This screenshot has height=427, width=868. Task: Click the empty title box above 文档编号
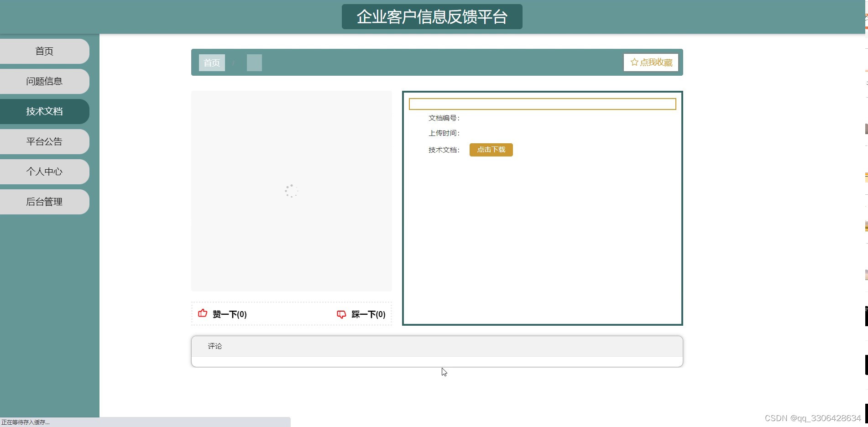pyautogui.click(x=542, y=104)
